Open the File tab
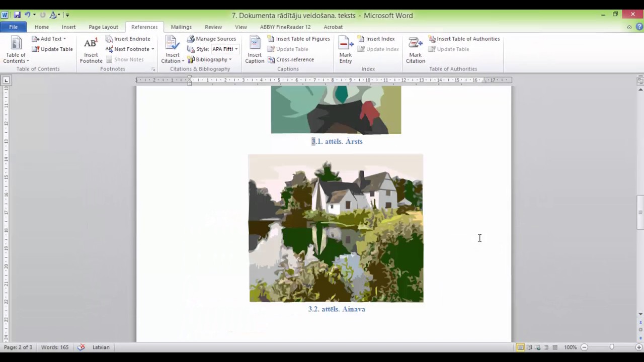The height and width of the screenshot is (362, 644). 14,27
